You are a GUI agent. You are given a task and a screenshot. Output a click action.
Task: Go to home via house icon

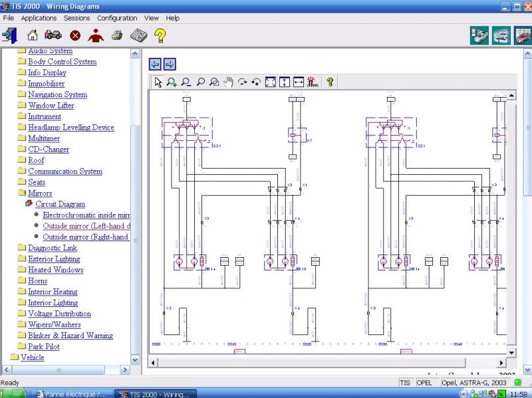point(33,35)
